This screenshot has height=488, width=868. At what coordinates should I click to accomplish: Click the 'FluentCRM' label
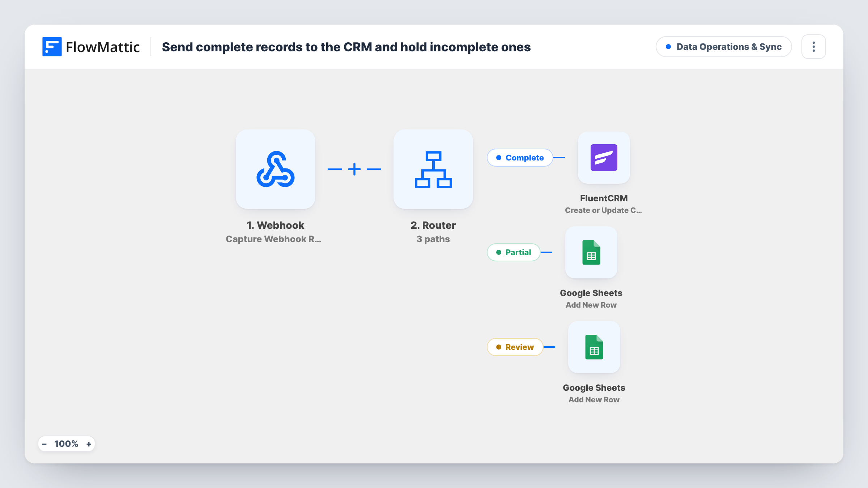pos(604,198)
